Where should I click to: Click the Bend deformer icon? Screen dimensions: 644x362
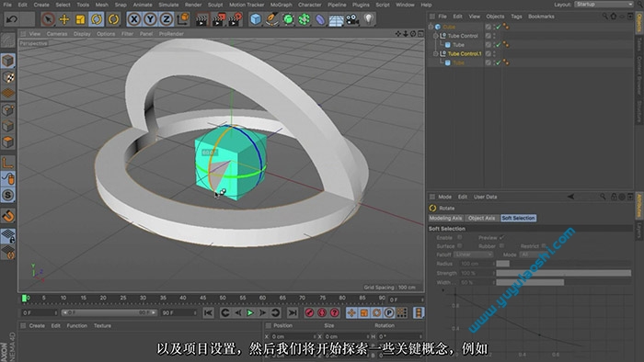[320, 19]
